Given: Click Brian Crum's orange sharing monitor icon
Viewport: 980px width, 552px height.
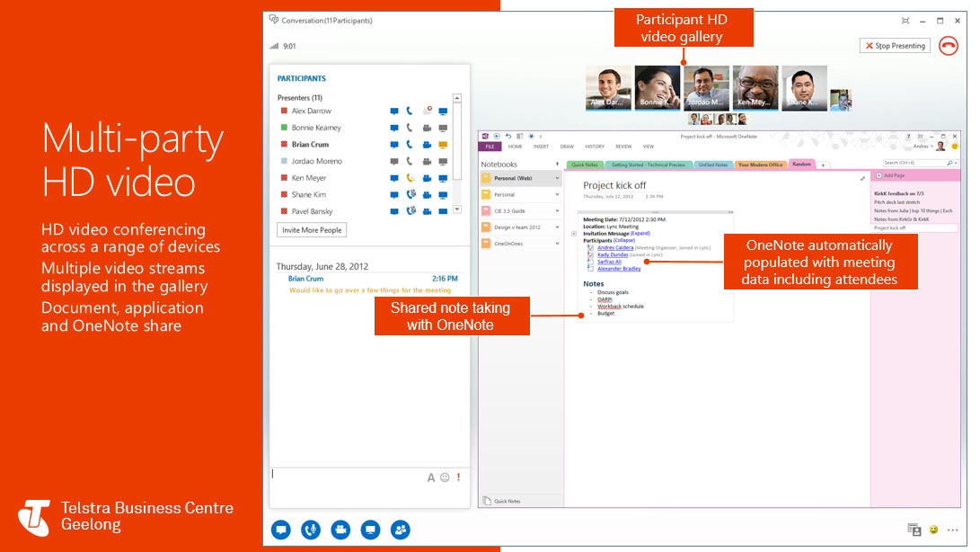Looking at the screenshot, I should click(x=443, y=145).
